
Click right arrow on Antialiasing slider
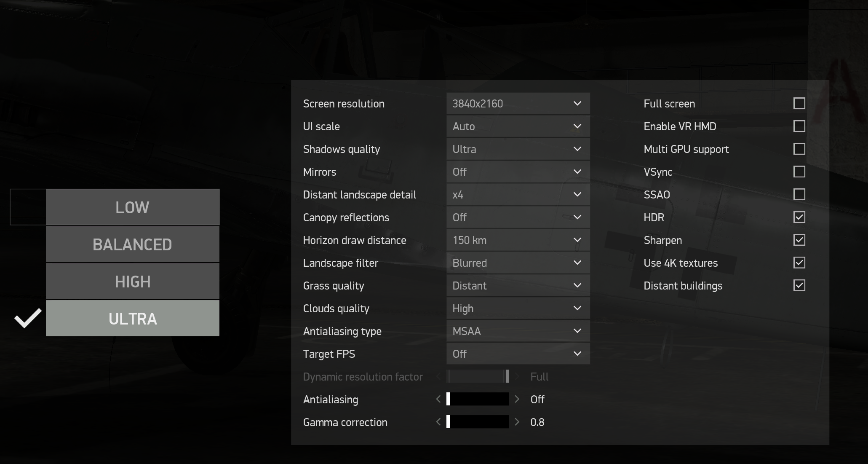click(517, 399)
